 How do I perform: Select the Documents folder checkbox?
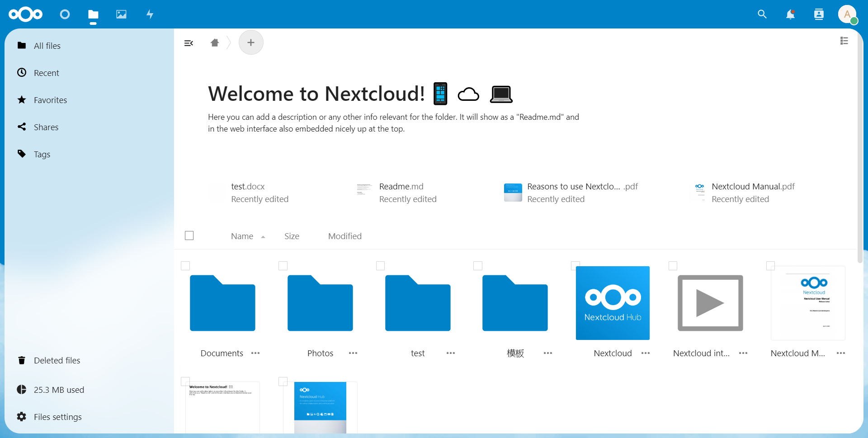185,266
